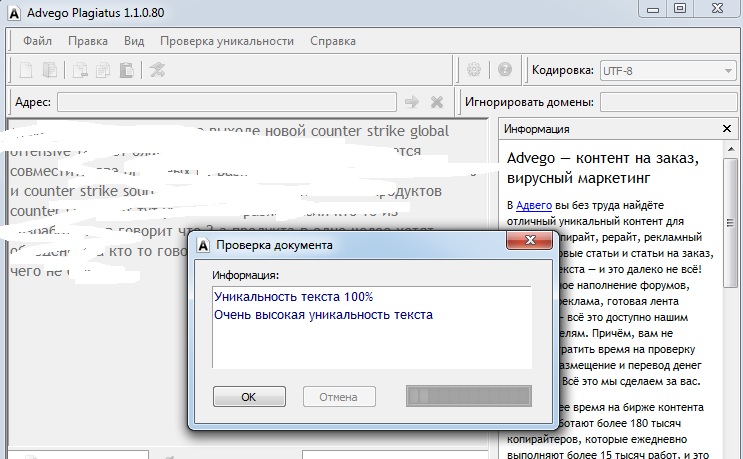Open the Файл menu
Viewport: 743px width, 459px height.
(x=37, y=41)
